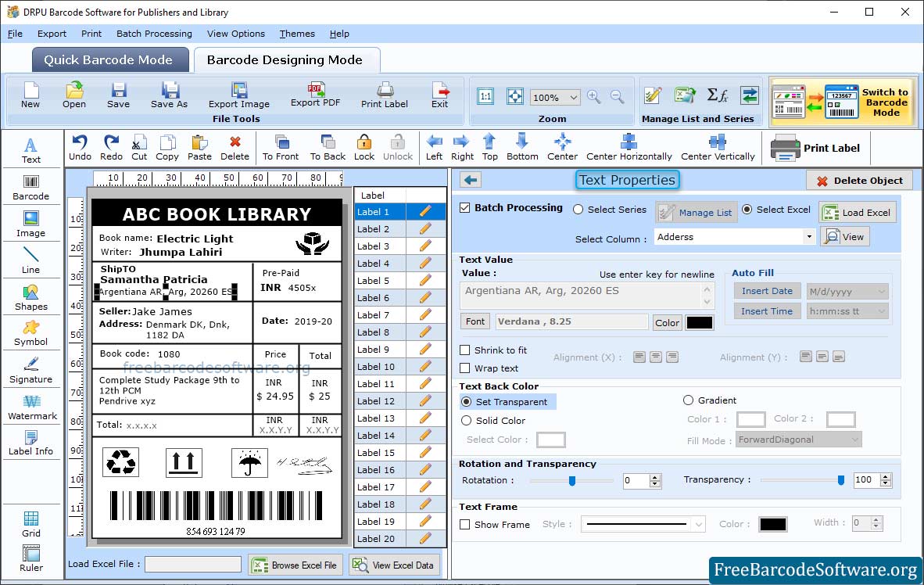Select Set Transparent back color

[466, 401]
